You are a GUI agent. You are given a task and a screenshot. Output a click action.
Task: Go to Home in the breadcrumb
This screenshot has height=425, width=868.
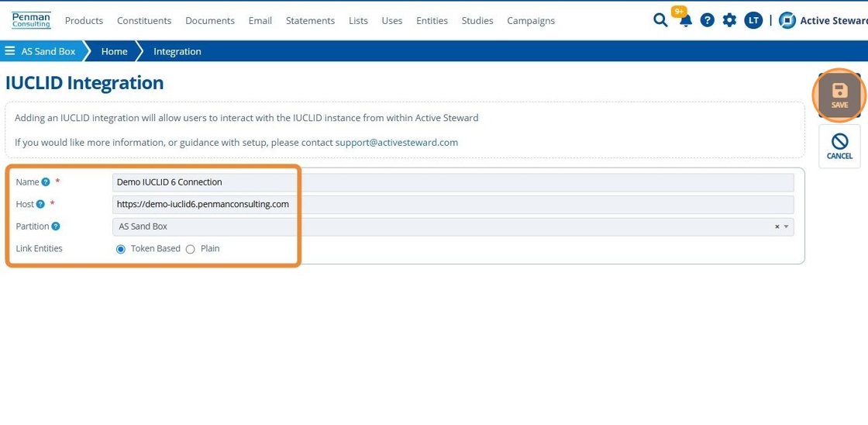114,51
